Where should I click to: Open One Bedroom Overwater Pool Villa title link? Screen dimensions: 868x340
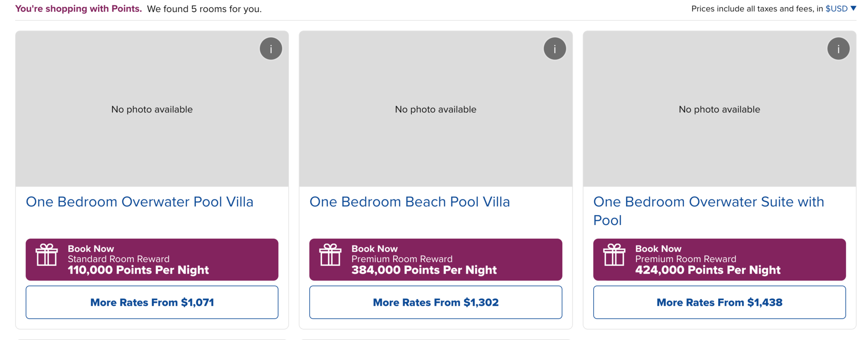(x=139, y=202)
